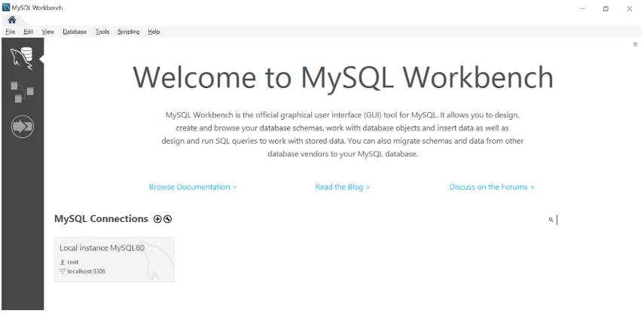This screenshot has height=335, width=644.
Task: Click the MySQL Connections heading
Action: (101, 219)
